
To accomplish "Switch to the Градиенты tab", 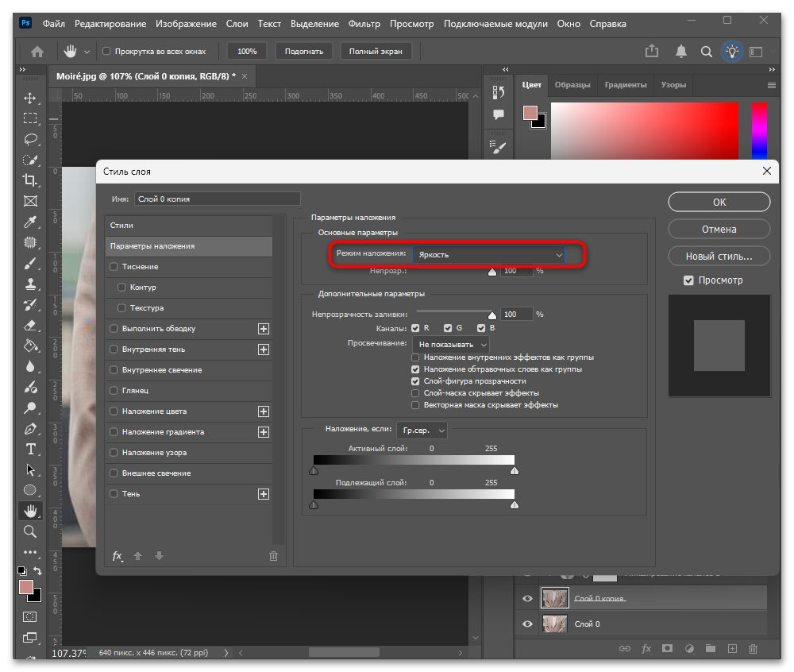I will click(626, 85).
